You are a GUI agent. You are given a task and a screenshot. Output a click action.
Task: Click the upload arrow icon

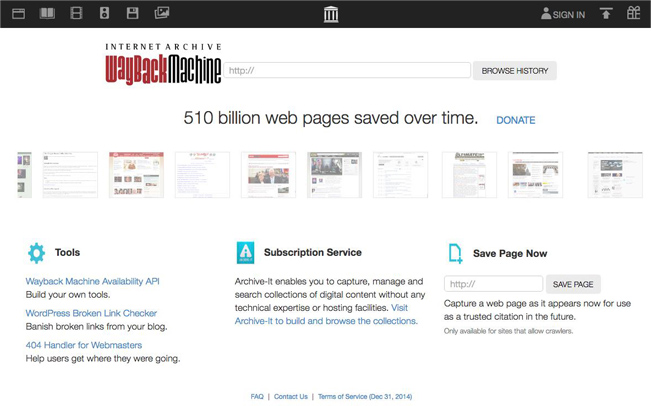click(x=606, y=13)
